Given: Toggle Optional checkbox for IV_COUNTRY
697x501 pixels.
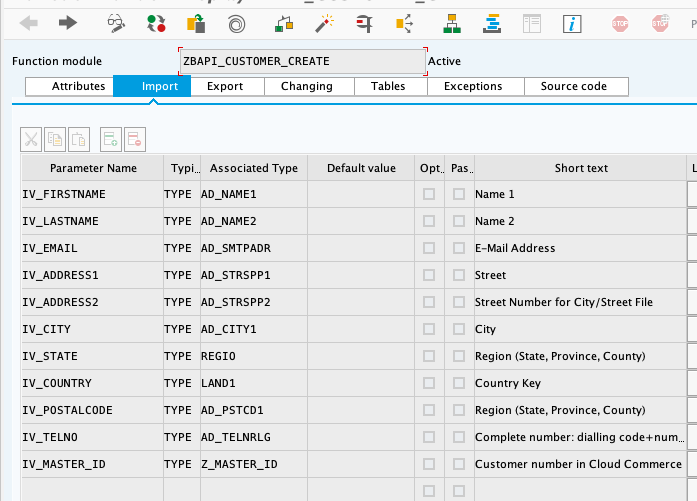Looking at the screenshot, I should coord(429,383).
